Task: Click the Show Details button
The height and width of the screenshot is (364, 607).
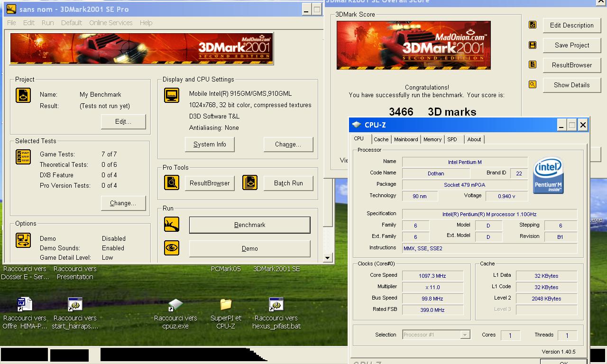Action: pyautogui.click(x=572, y=85)
